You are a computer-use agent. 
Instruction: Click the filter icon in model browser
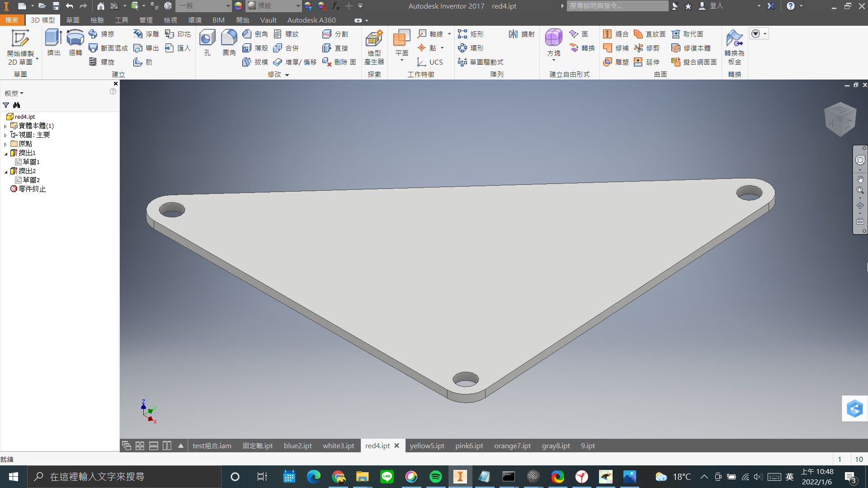(x=6, y=105)
